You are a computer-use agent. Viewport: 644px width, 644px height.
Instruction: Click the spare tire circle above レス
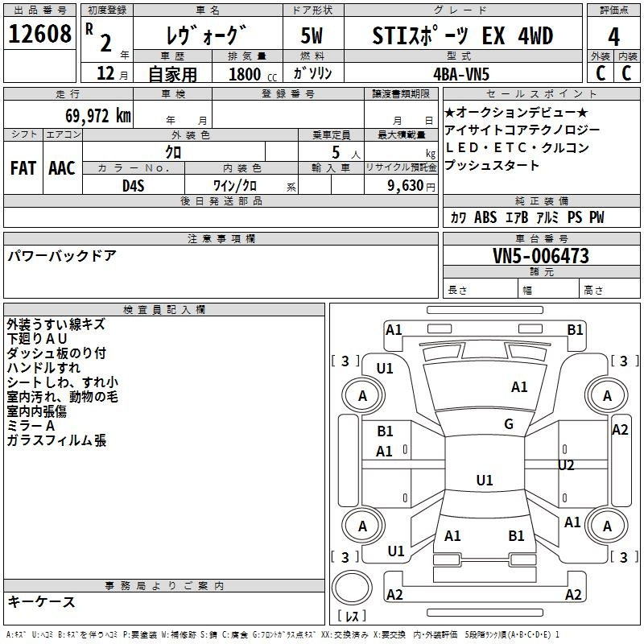pos(352,588)
